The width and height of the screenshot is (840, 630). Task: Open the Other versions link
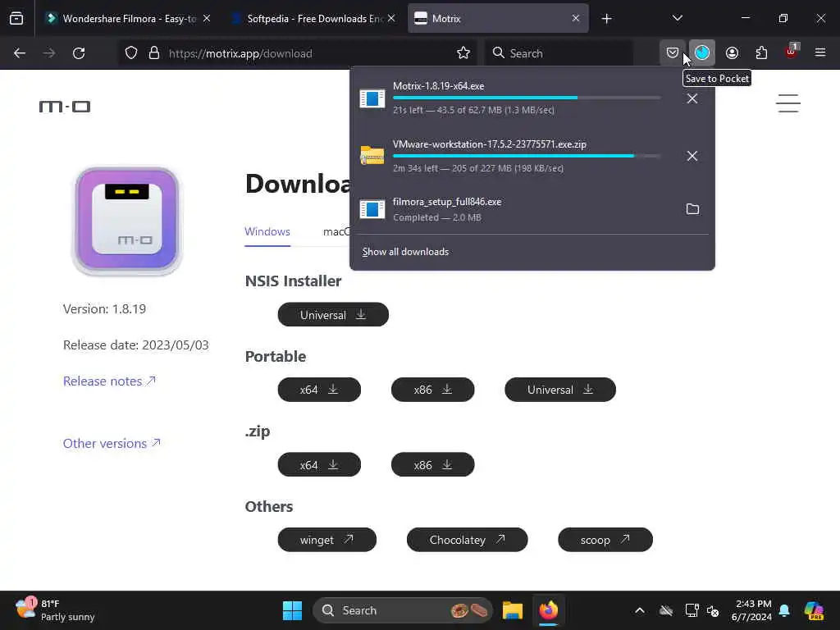[112, 444]
